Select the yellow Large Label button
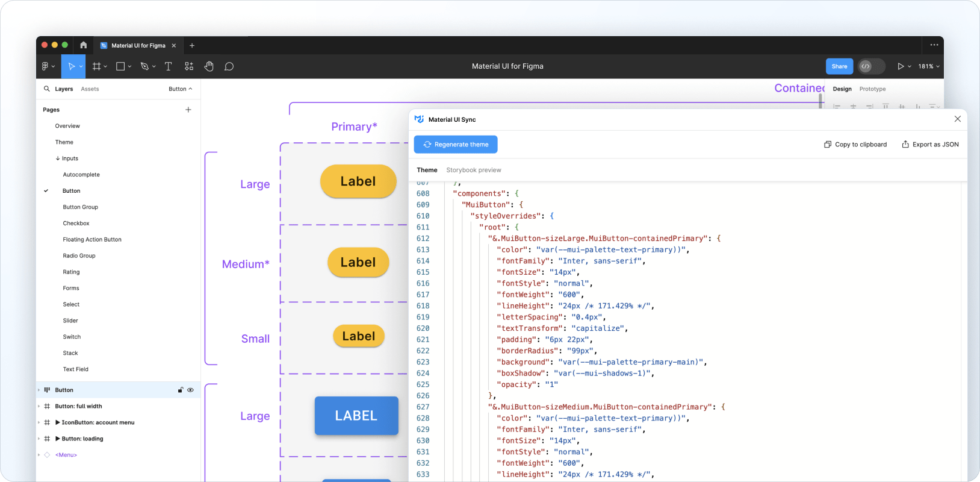980x482 pixels. [x=358, y=181]
